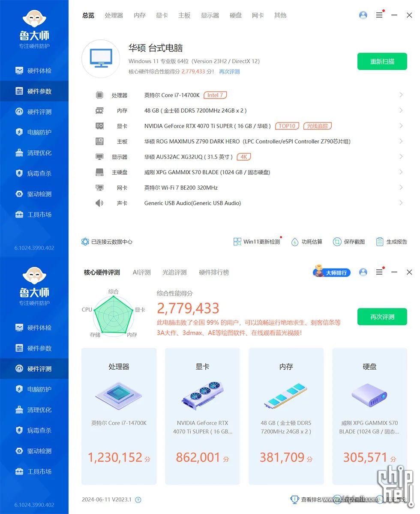Click the large 2,779,433 综合性能得分 value
The height and width of the screenshot is (514, 420).
pyautogui.click(x=188, y=308)
